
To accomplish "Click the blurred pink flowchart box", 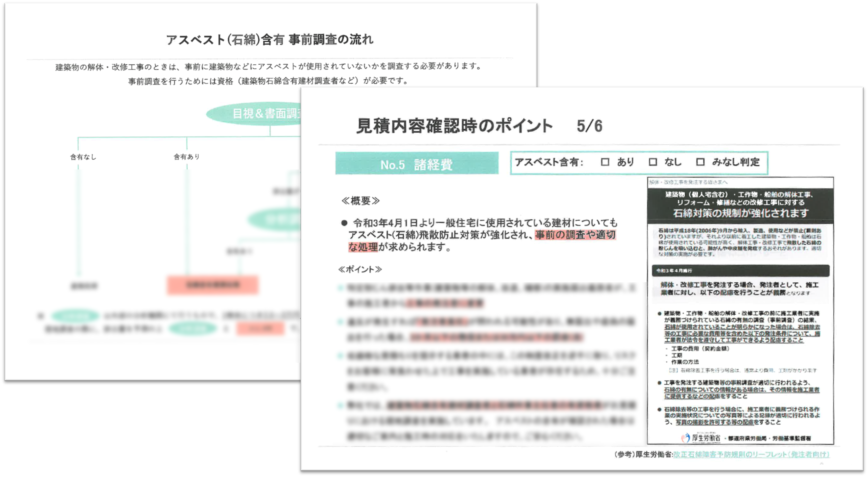I will pyautogui.click(x=213, y=285).
